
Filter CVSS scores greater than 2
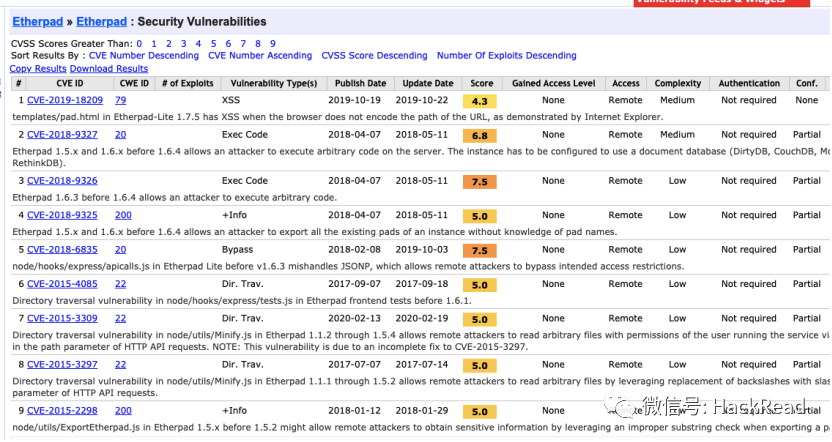169,44
